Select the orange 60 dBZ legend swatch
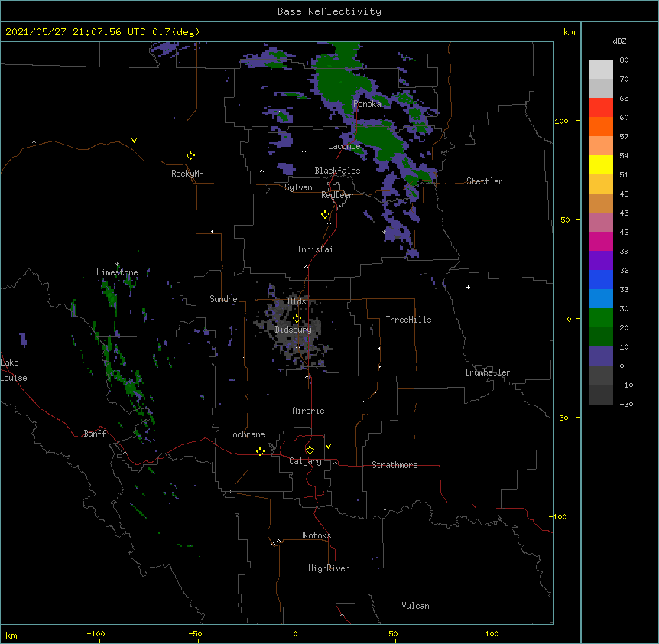The width and height of the screenshot is (659, 644). [x=601, y=126]
